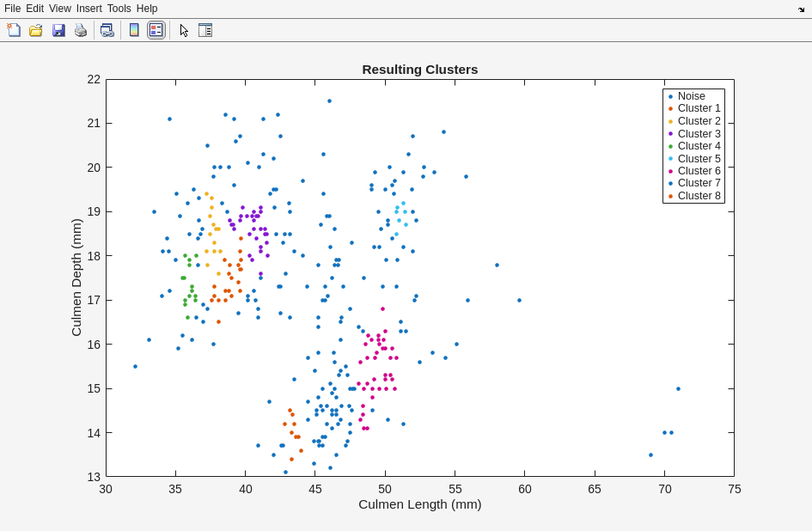Open the File menu
The height and width of the screenshot is (531, 812).
click(12, 9)
